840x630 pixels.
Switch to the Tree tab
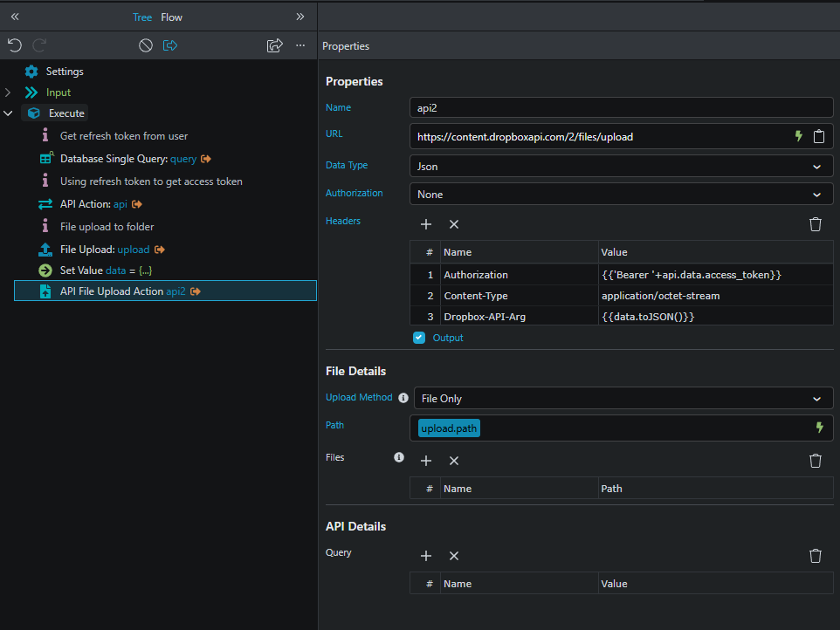click(141, 17)
